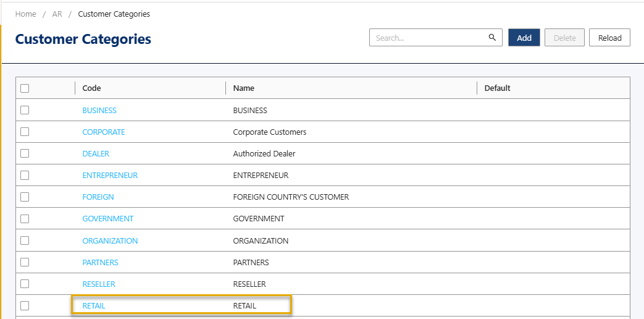
Task: Click the Customer Categories breadcrumb
Action: point(114,14)
